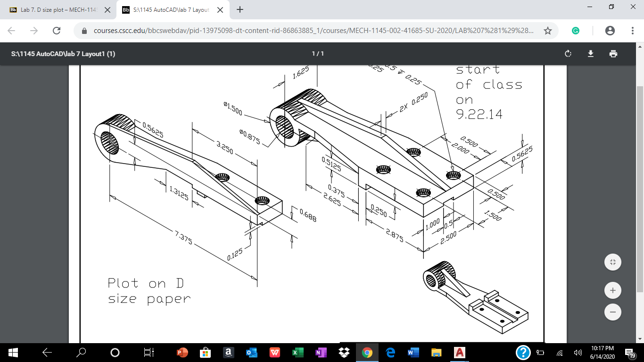Open the notification center icon
Viewport: 644px width, 362px height.
[x=630, y=352]
